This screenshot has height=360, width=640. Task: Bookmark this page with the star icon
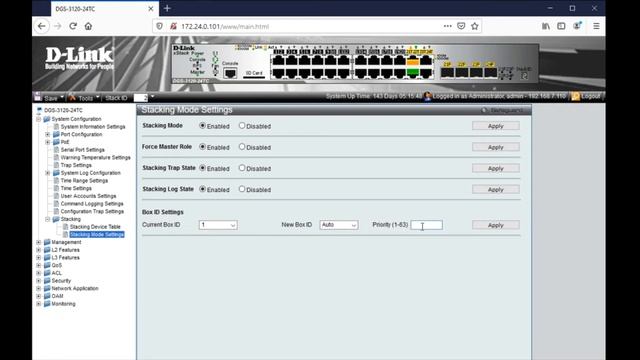click(x=475, y=26)
